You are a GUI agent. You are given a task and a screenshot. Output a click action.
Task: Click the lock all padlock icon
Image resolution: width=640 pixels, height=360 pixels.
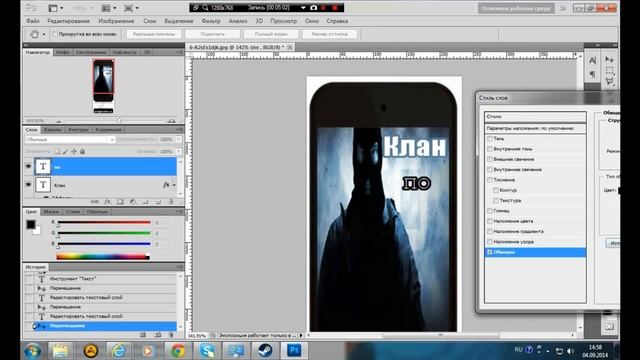coord(82,151)
